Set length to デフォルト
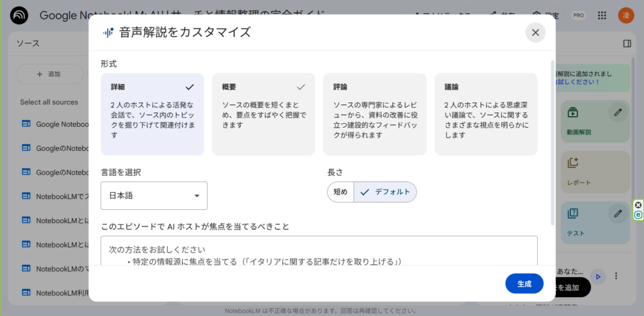This screenshot has height=316, width=644. [x=386, y=192]
